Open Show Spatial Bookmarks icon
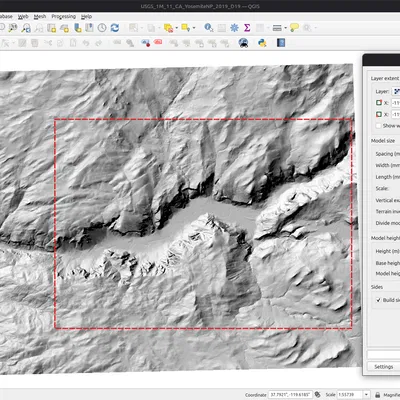Screen dimensions: 400x400 (x=89, y=28)
